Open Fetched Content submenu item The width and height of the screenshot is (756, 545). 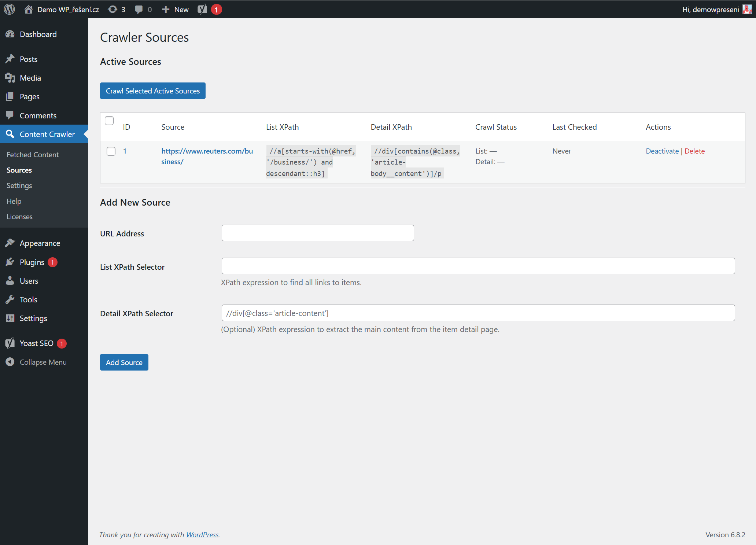click(33, 155)
